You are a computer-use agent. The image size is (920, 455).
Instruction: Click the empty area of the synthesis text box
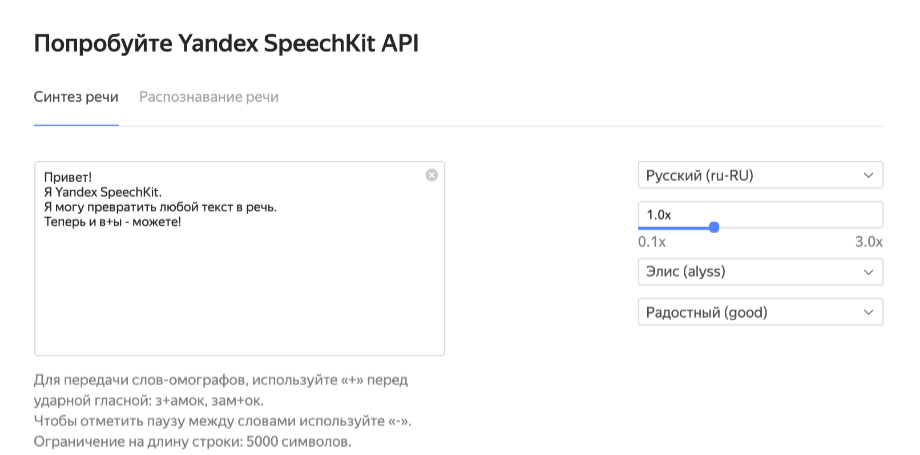pos(239,294)
